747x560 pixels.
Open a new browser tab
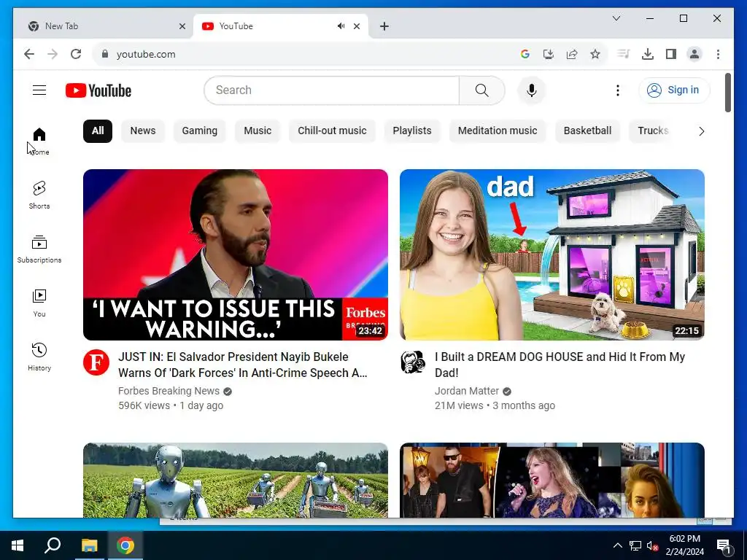coord(384,27)
